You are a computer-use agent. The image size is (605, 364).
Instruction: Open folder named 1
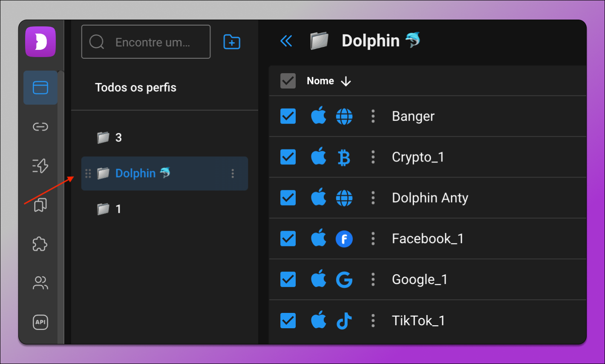pos(109,209)
